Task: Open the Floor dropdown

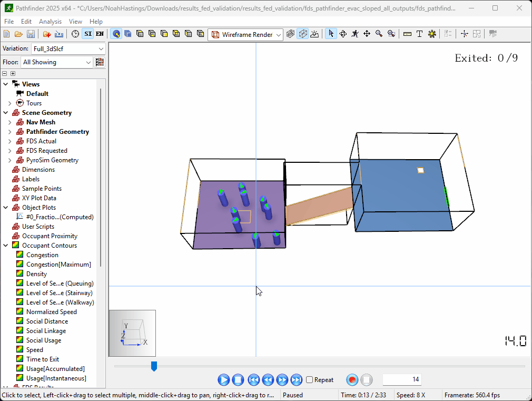Action: pos(57,62)
